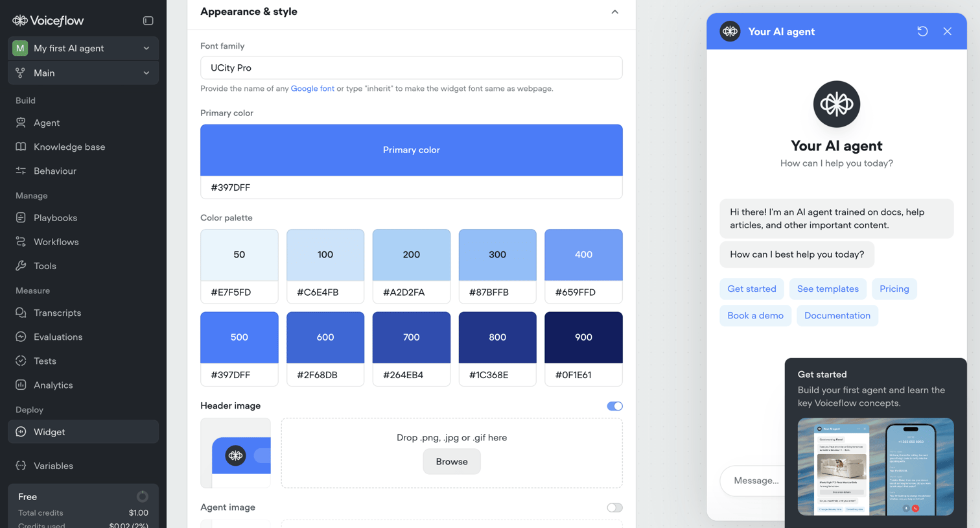Click the primary color hex field
Image resolution: width=980 pixels, height=528 pixels.
(412, 187)
